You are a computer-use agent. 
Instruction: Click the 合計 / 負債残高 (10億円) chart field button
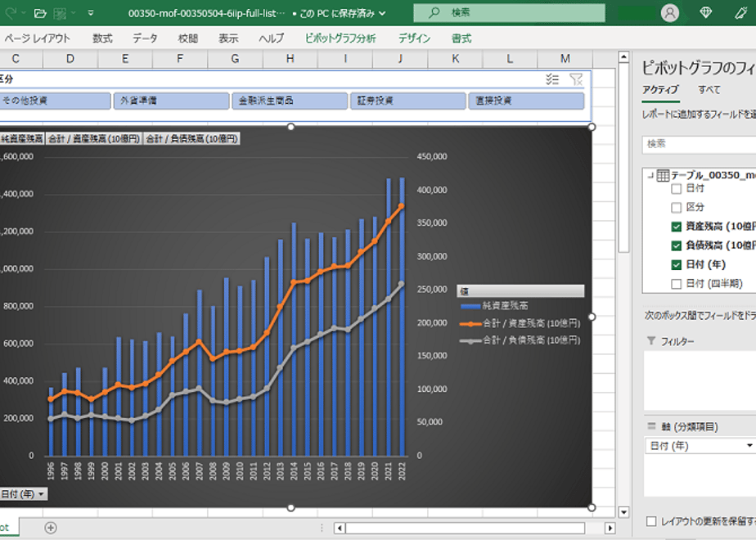tap(192, 139)
